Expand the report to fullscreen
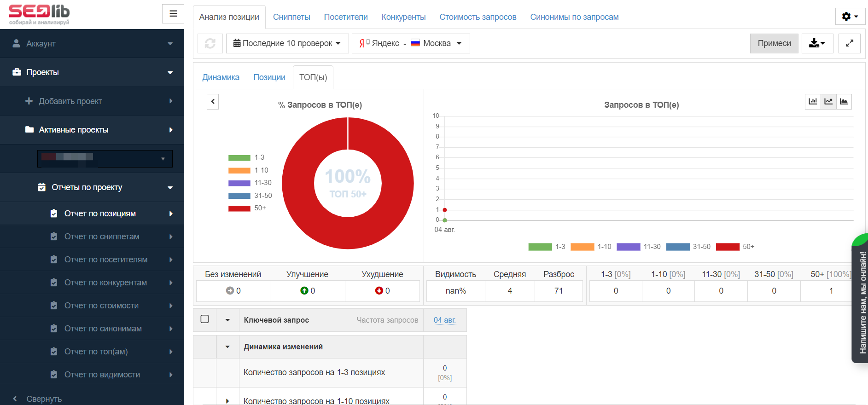868x405 pixels. (849, 43)
